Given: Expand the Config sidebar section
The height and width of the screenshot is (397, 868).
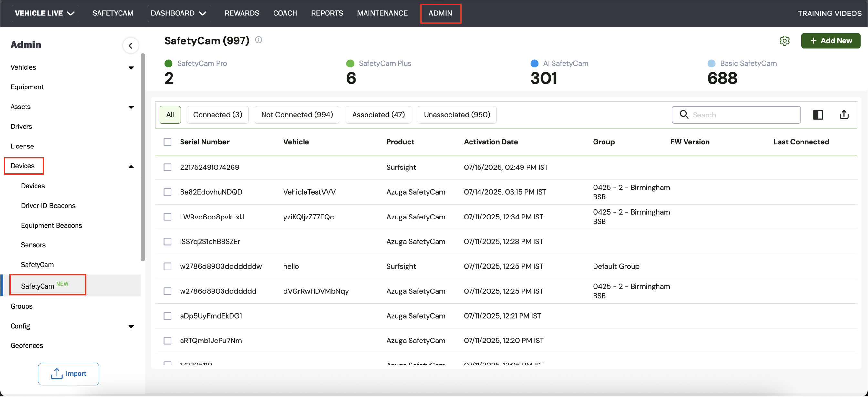Looking at the screenshot, I should [131, 326].
